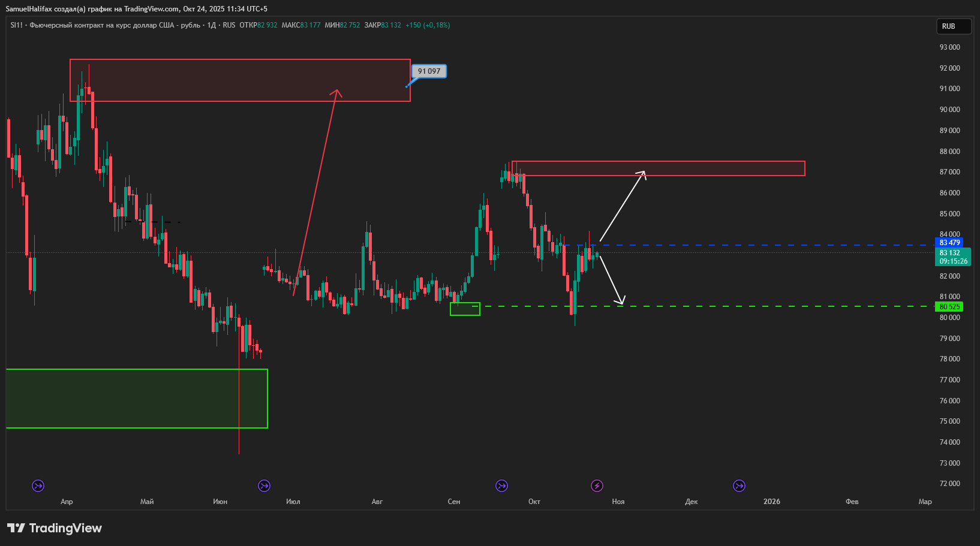Click the 80 000 price scale label
The image size is (980, 546).
click(950, 318)
